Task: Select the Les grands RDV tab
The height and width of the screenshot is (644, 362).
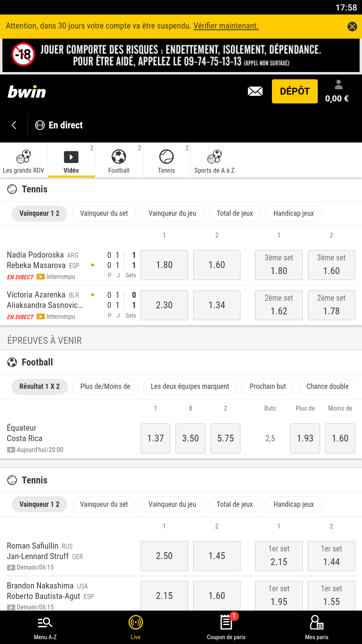Action: point(23,161)
